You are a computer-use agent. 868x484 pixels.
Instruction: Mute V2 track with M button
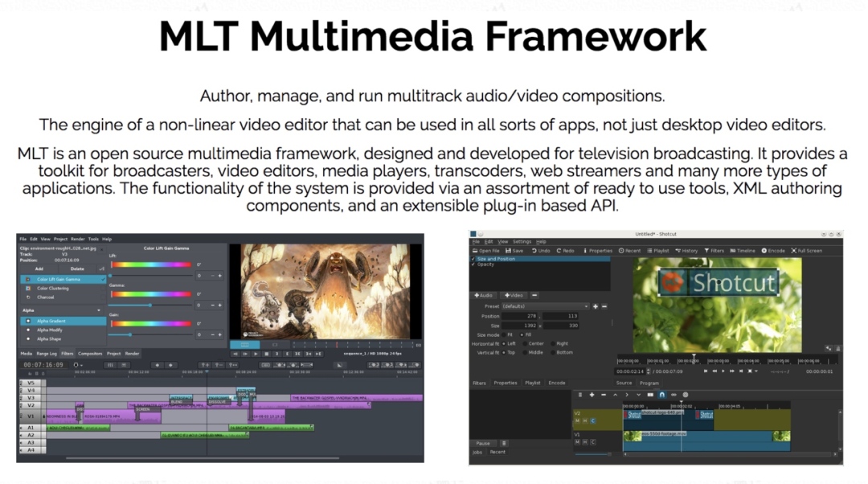[x=577, y=420]
